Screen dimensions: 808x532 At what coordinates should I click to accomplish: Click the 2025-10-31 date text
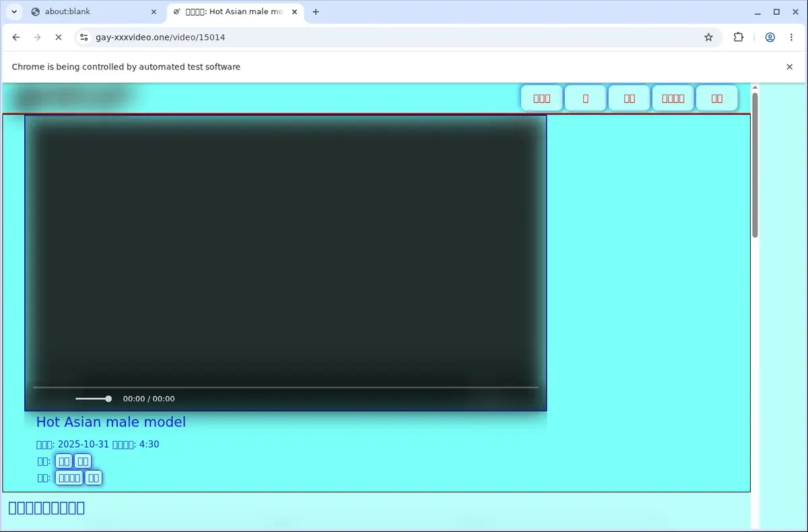pyautogui.click(x=83, y=444)
